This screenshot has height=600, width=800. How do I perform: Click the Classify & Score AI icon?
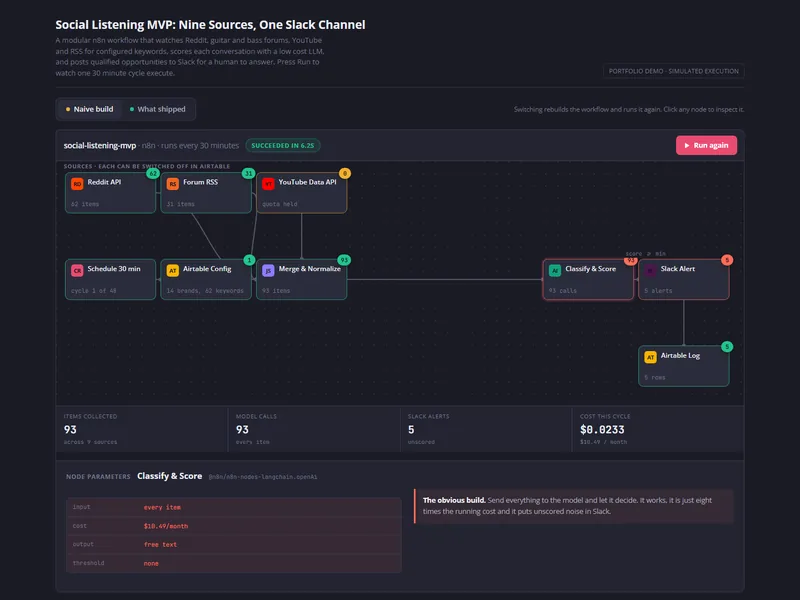555,270
